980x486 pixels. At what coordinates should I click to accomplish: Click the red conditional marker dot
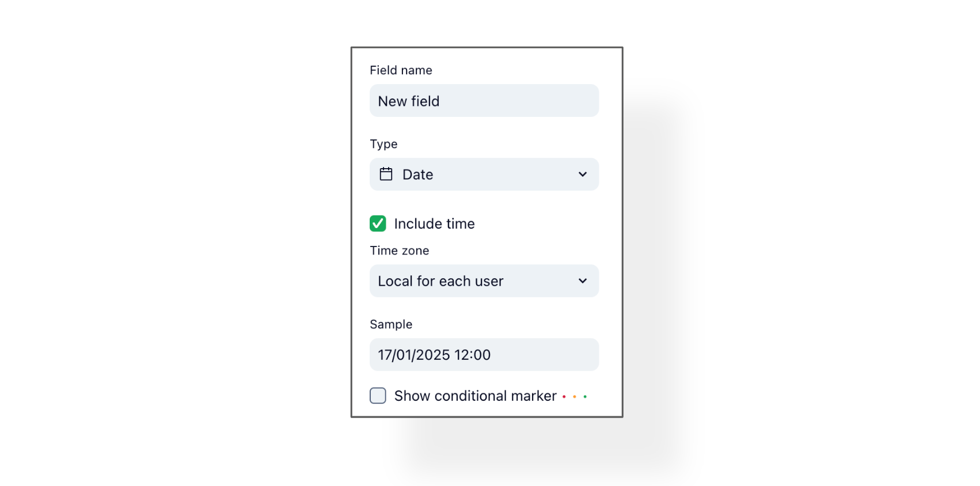[x=564, y=397]
